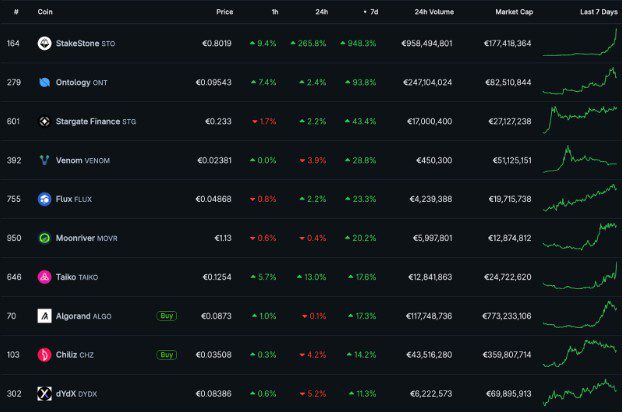The width and height of the screenshot is (622, 412).
Task: Sort by the Market Cap header
Action: (x=513, y=11)
